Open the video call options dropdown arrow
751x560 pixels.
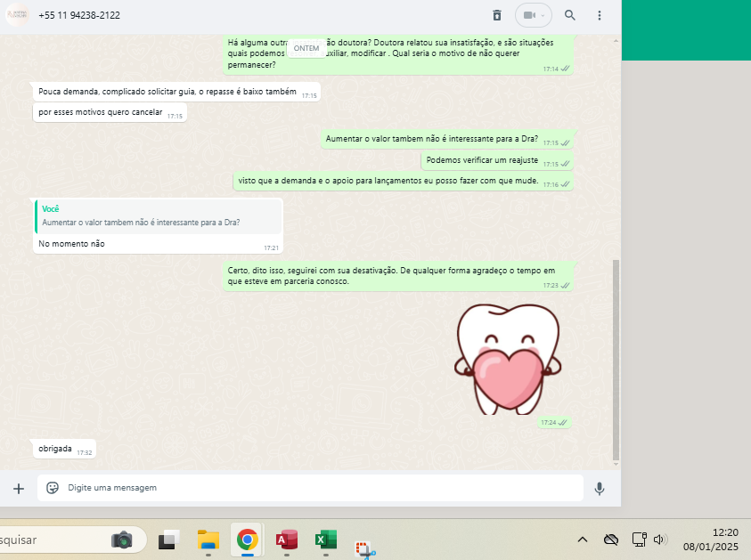[x=543, y=15]
